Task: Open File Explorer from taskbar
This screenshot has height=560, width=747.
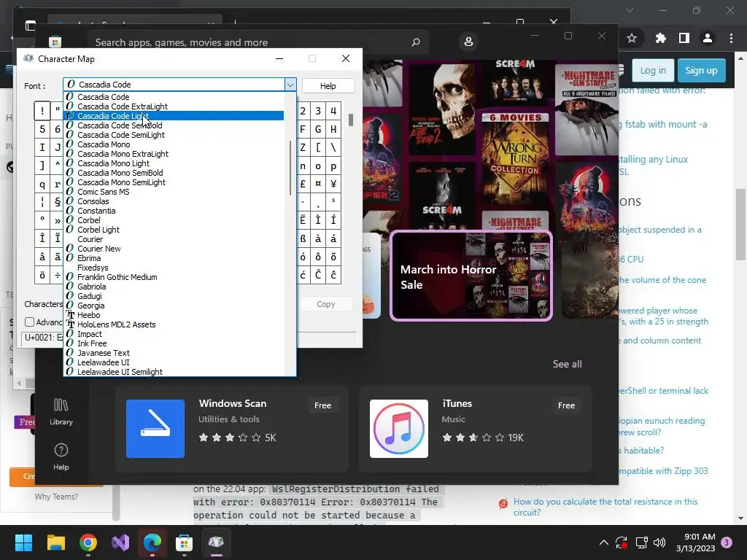Action: 56,542
